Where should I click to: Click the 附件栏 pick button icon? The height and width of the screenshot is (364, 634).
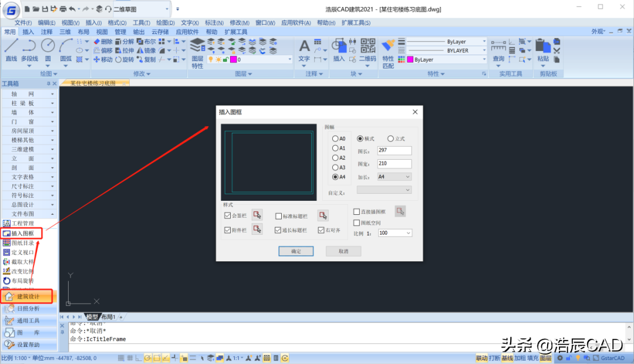pos(257,230)
